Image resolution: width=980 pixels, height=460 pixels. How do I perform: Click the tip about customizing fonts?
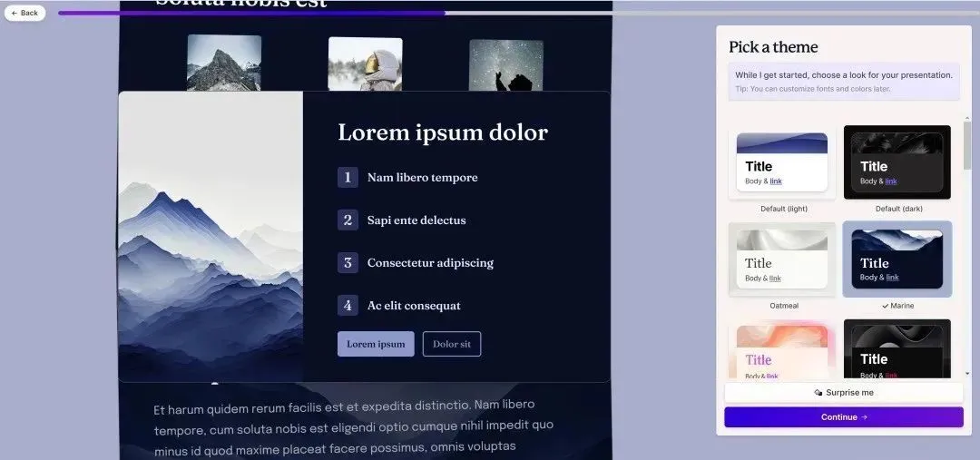click(812, 89)
